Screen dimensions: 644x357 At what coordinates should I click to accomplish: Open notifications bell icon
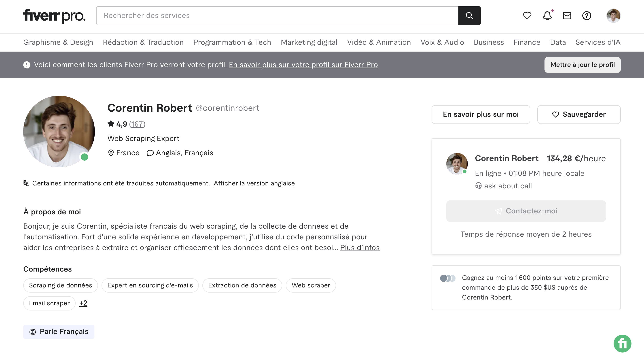(x=547, y=15)
